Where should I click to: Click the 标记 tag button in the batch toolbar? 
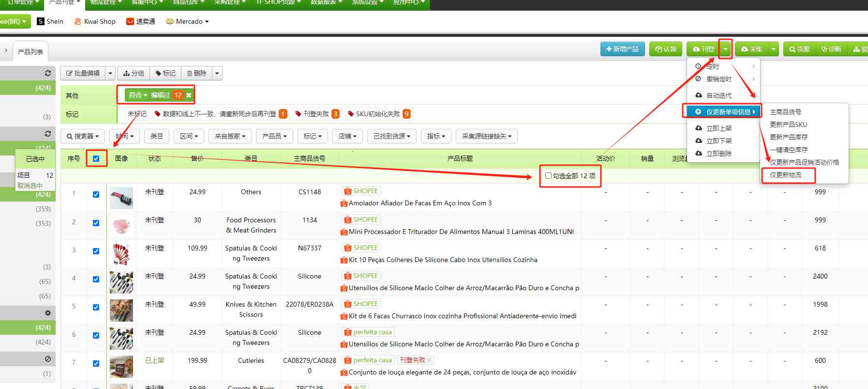coord(165,73)
